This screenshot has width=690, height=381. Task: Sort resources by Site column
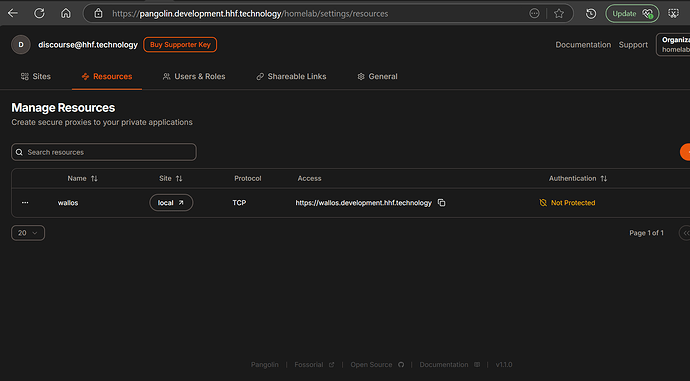click(x=170, y=178)
